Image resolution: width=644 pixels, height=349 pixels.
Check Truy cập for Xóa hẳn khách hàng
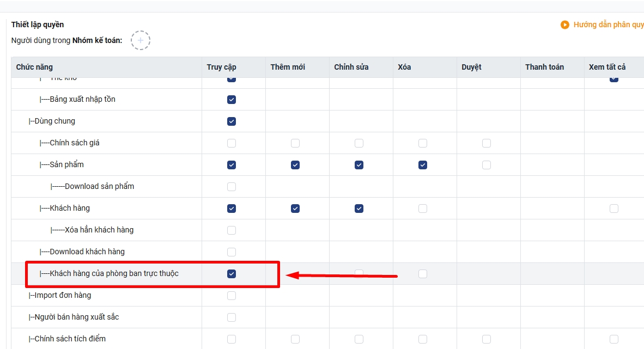coord(232,230)
